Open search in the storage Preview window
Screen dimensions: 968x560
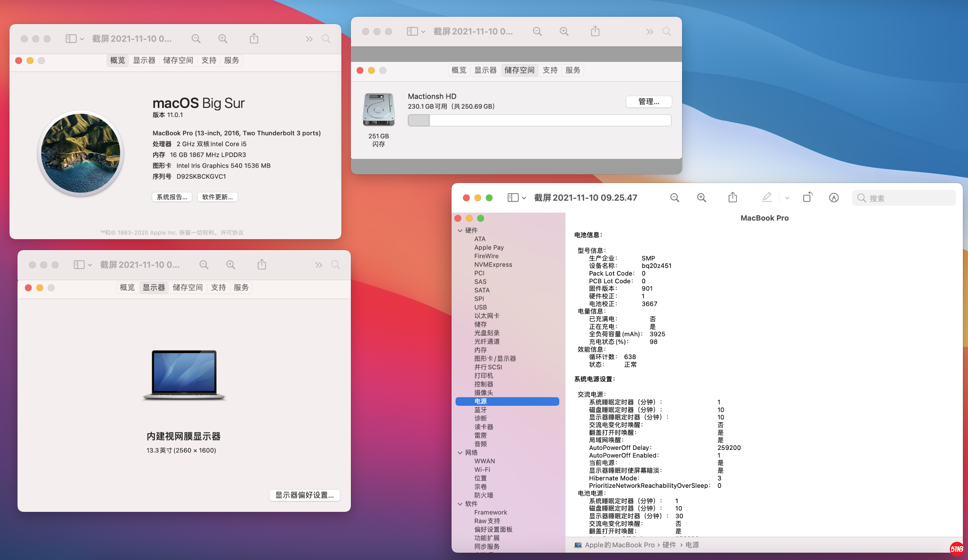click(x=666, y=31)
